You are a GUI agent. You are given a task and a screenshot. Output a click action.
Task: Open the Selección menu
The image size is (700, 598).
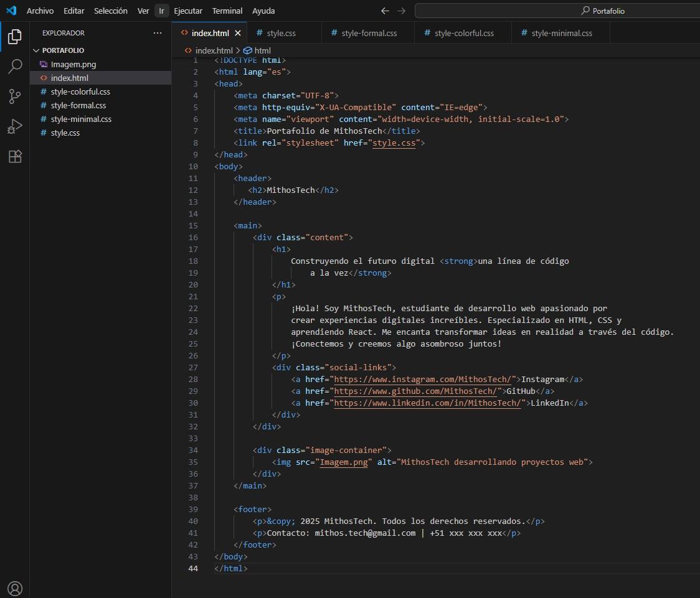[x=111, y=11]
